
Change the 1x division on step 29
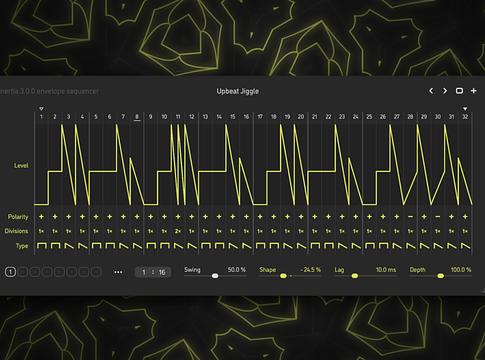424,231
